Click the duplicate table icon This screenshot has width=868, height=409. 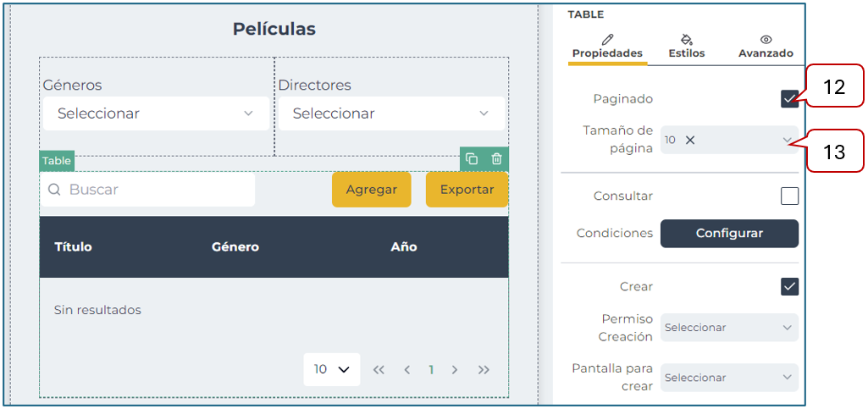click(472, 159)
